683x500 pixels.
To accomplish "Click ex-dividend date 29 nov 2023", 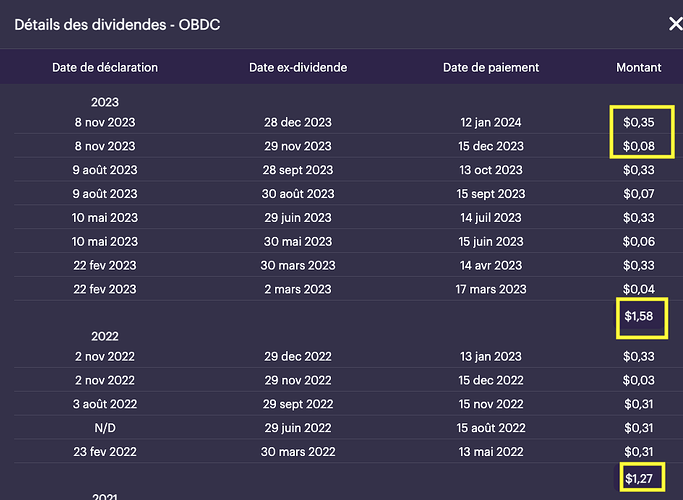I will 298,146.
